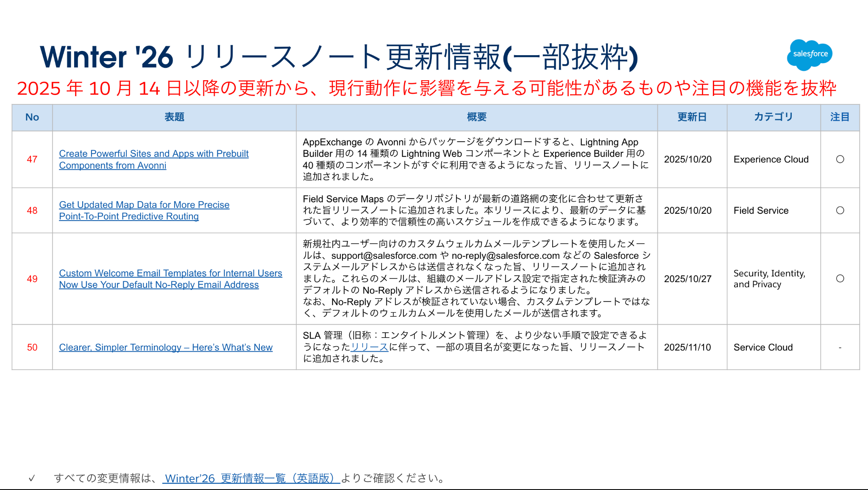
Task: Open Winter'26 更新情報一覧(英語版) link
Action: pyautogui.click(x=251, y=479)
